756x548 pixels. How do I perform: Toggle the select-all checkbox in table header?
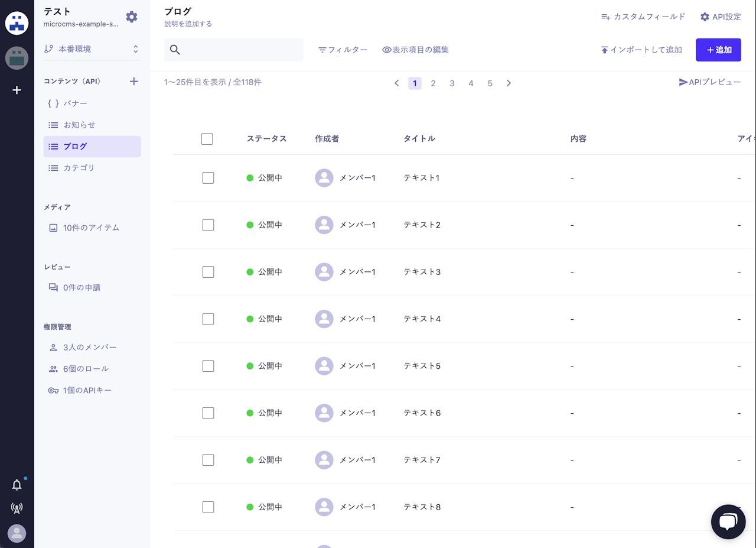(207, 139)
